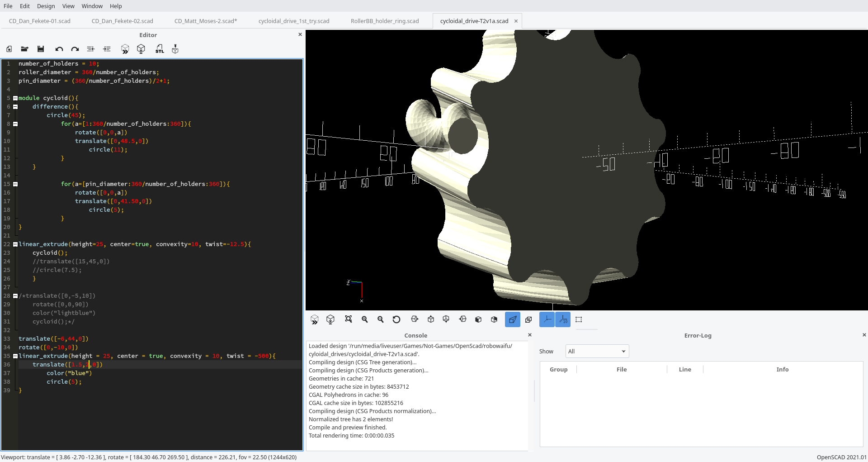The image size is (868, 462).
Task: Switch to the Left view
Action: tap(462, 319)
